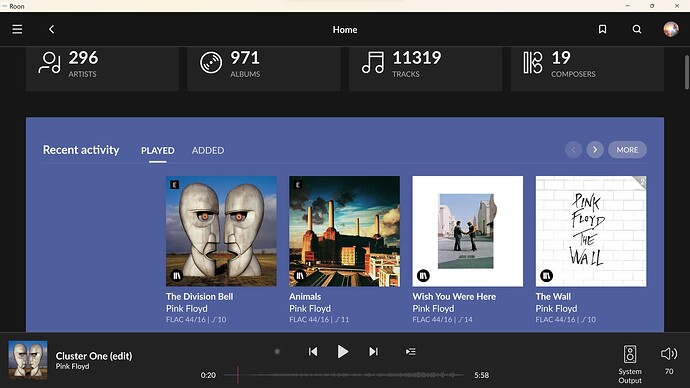
Task: Switch to the PLAYED tab
Action: (158, 150)
